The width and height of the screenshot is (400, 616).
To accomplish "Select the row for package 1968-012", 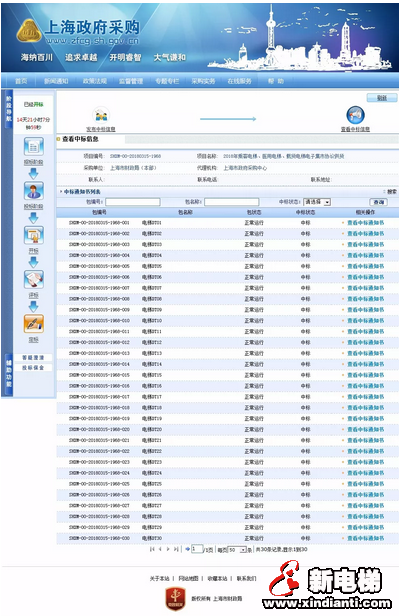I will click(x=228, y=343).
